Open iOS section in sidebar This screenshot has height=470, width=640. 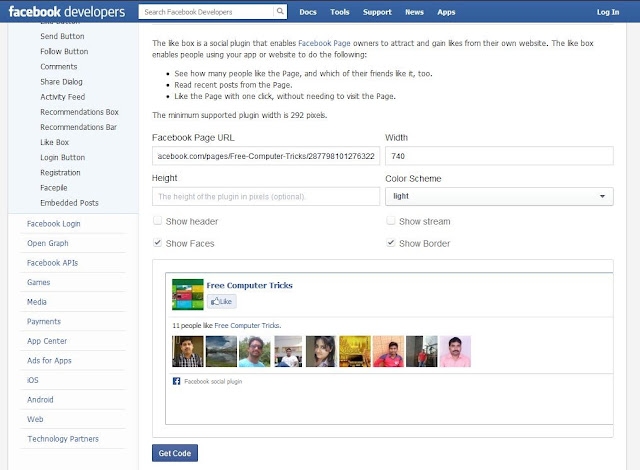33,380
